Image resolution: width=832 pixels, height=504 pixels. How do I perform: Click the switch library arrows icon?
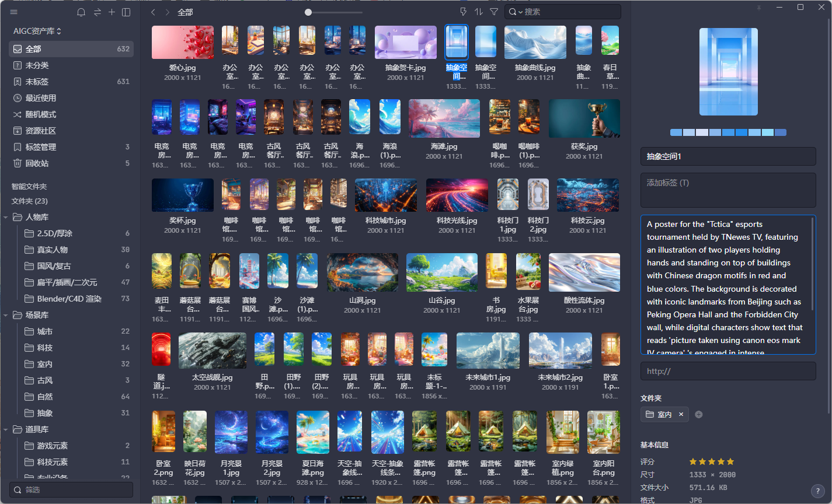click(x=97, y=12)
